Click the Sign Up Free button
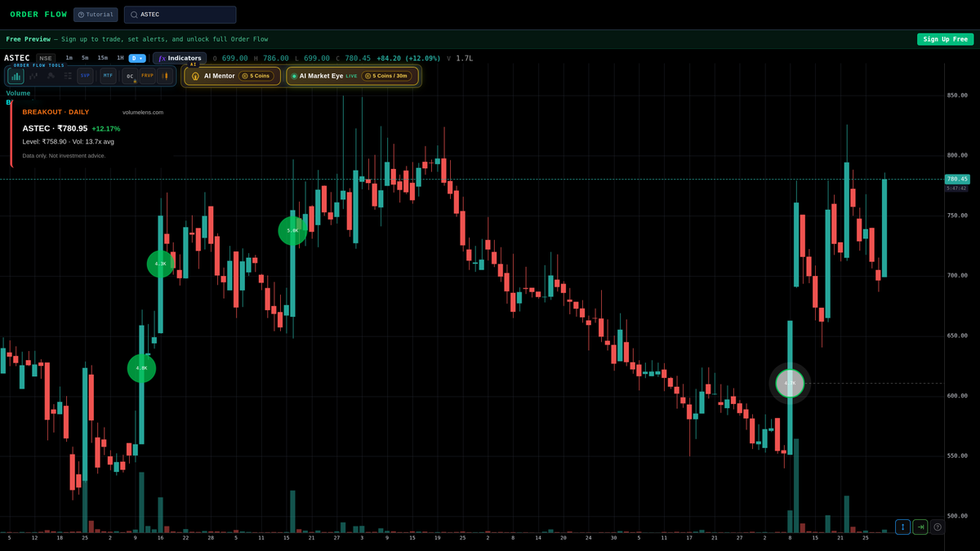 (x=945, y=39)
